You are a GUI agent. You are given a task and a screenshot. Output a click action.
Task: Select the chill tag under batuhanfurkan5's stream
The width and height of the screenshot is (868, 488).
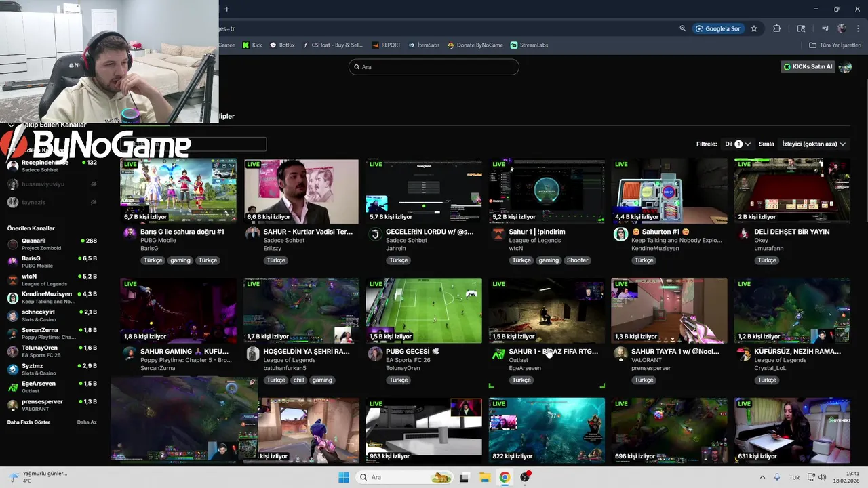[x=299, y=380]
